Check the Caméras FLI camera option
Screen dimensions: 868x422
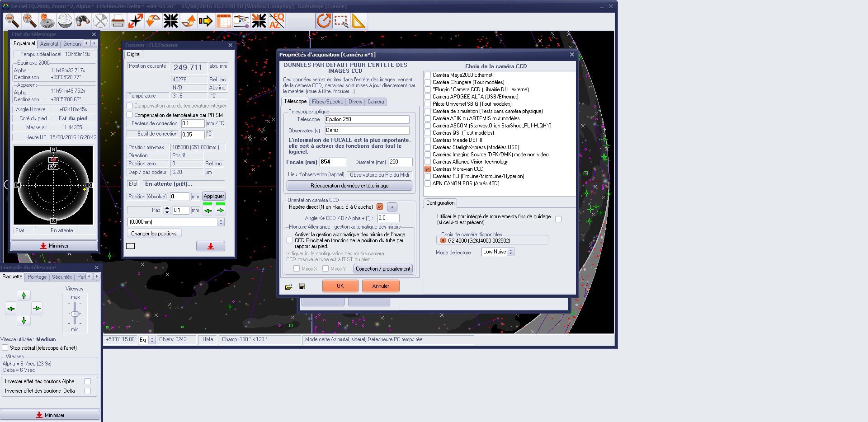(x=428, y=176)
